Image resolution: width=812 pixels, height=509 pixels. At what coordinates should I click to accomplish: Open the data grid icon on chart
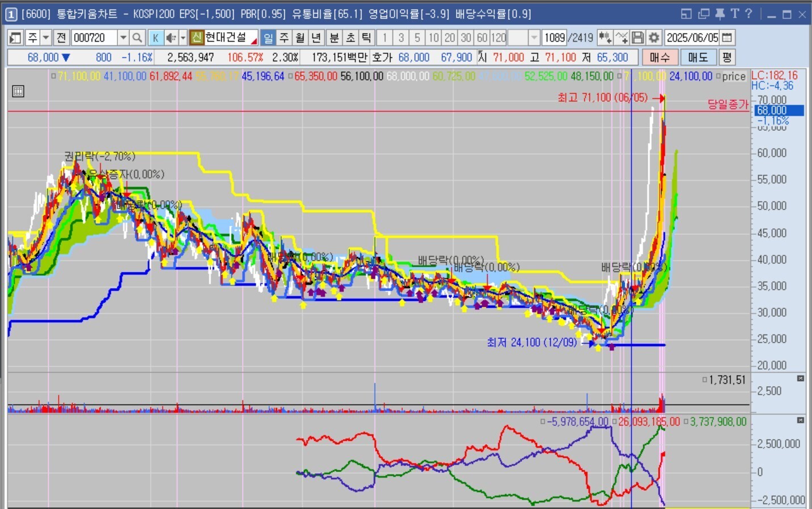(x=18, y=91)
